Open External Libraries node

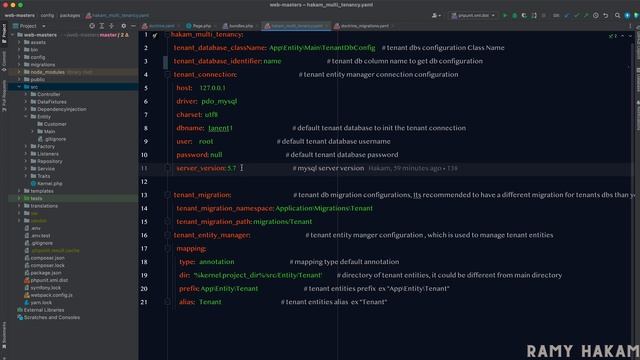(x=40, y=310)
